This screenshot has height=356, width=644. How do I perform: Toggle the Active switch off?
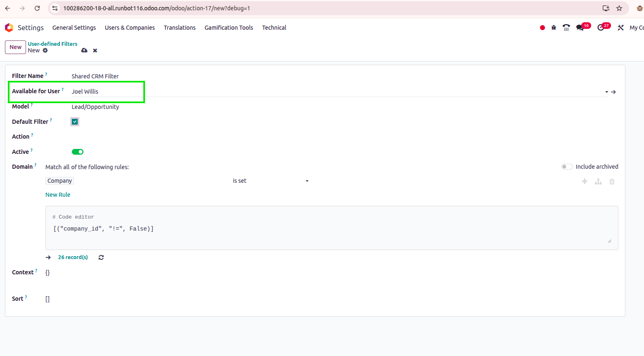78,152
